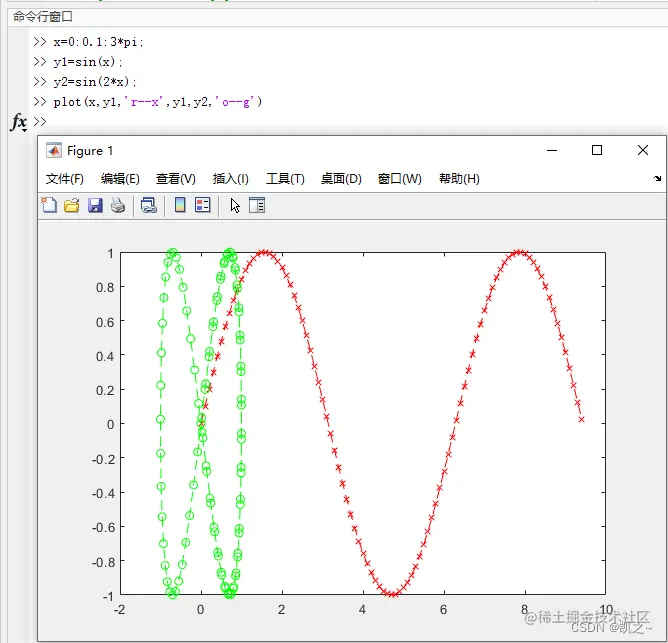This screenshot has height=643, width=668.
Task: Click the dock figure arrow at the menu bar's right
Action: tap(657, 179)
